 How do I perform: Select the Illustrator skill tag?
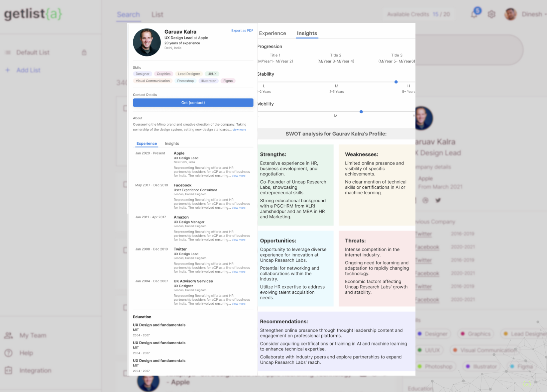coord(208,81)
